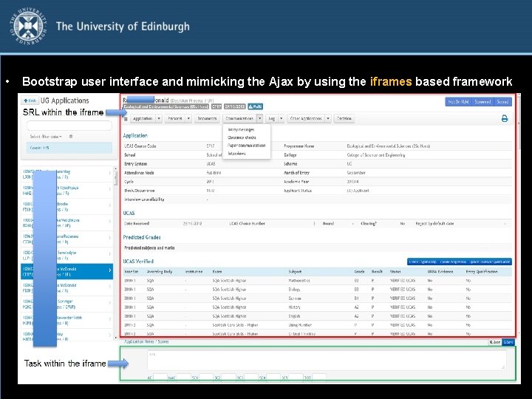
Task: Expand the Log dropdown arrow
Action: (x=282, y=118)
